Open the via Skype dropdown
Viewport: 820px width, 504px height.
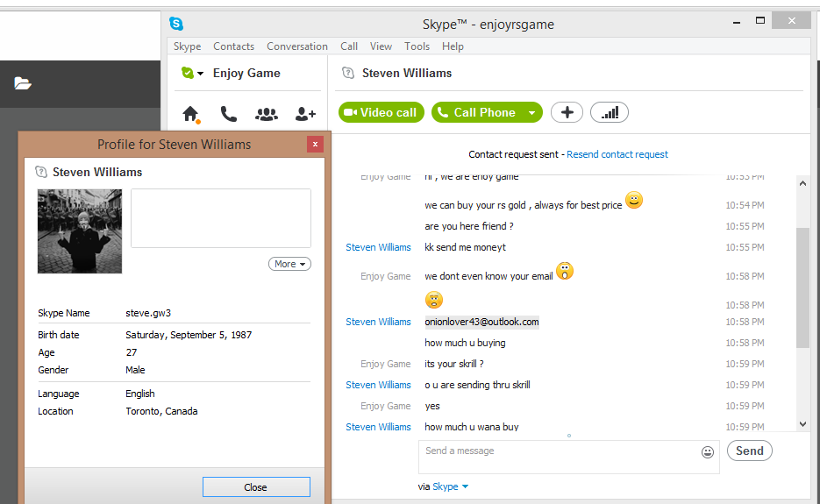[450, 486]
